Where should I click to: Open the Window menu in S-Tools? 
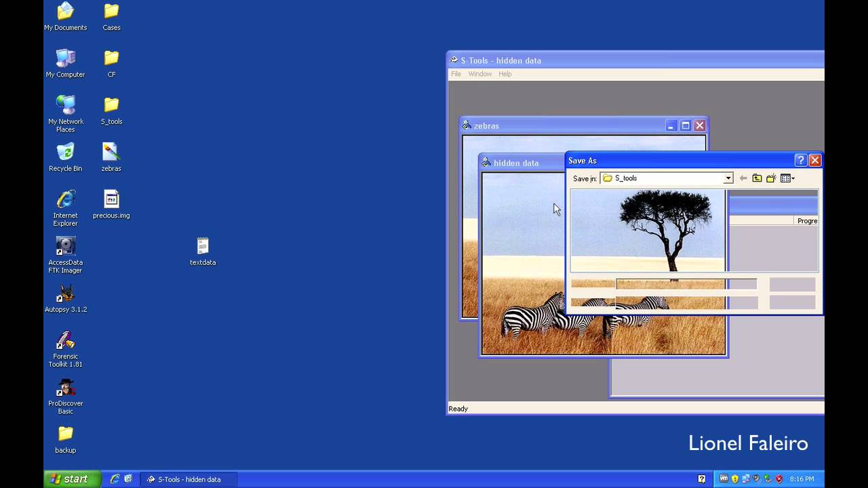[479, 74]
